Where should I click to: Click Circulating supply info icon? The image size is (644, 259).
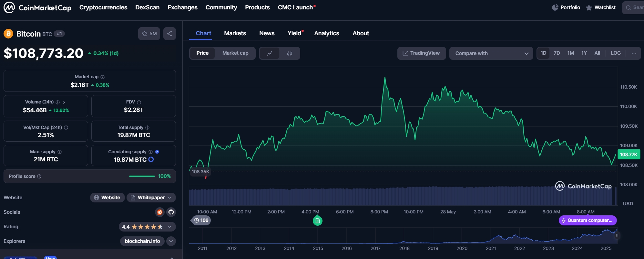[151, 152]
